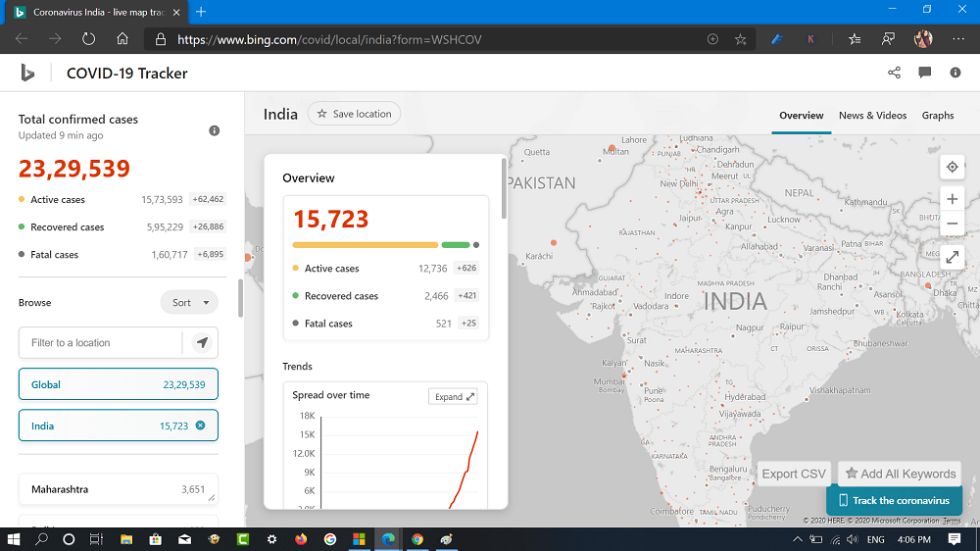Open Firefox from the taskbar

click(x=301, y=539)
